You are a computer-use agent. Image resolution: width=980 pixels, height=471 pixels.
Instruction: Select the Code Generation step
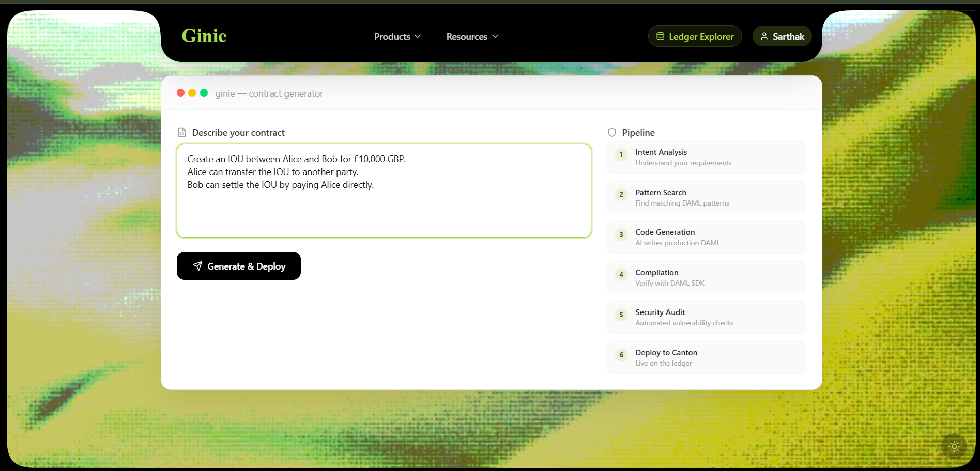(706, 237)
